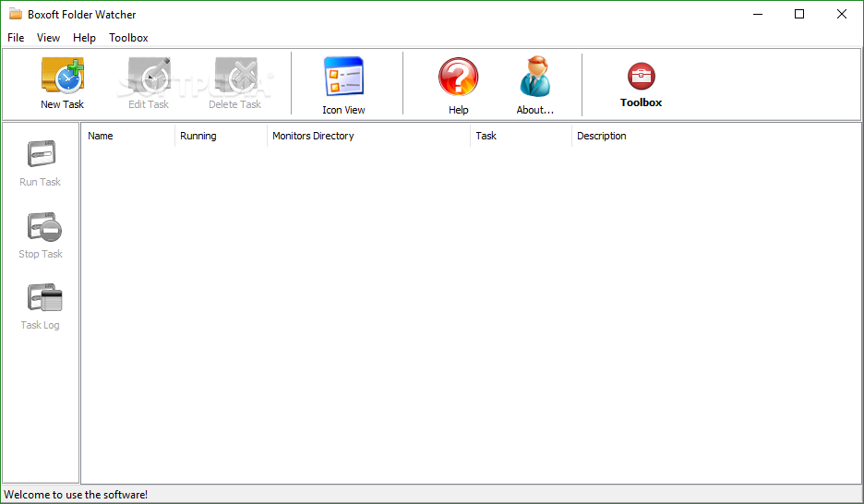Click the folder icon in the title bar
The height and width of the screenshot is (504, 864).
16,14
